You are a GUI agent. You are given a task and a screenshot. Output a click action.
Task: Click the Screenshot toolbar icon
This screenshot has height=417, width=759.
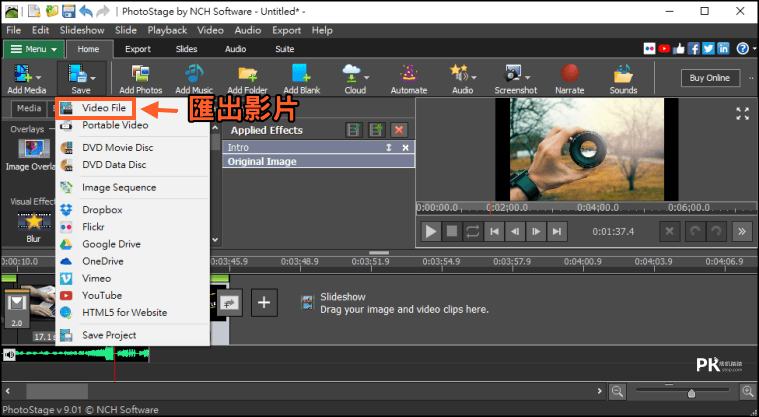coord(512,74)
